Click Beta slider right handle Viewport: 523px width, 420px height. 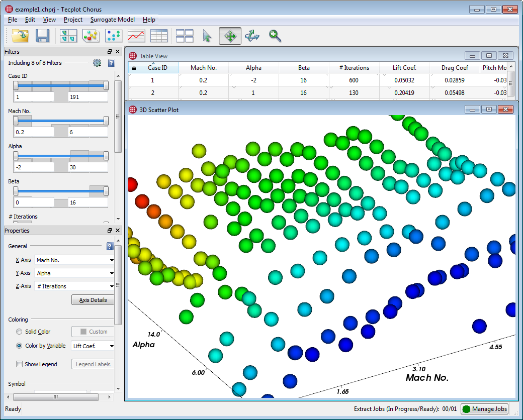[106, 191]
